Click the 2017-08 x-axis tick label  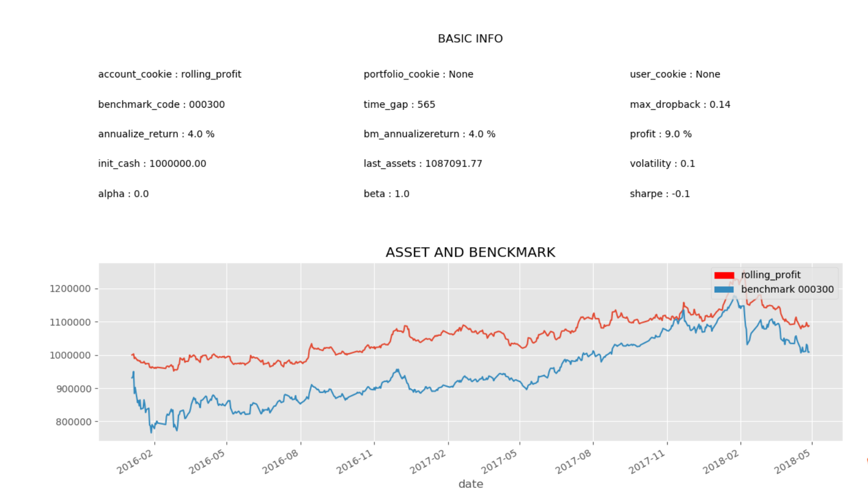point(573,461)
